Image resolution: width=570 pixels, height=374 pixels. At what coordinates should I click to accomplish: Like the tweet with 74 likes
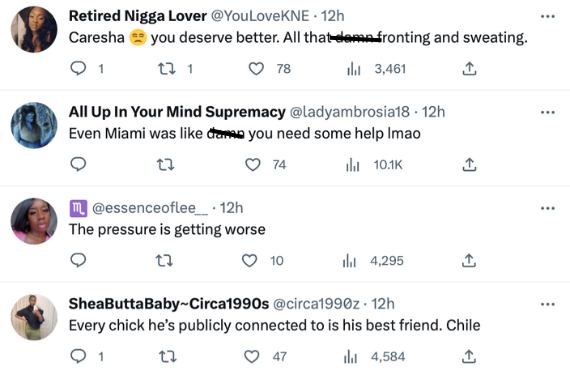click(253, 165)
